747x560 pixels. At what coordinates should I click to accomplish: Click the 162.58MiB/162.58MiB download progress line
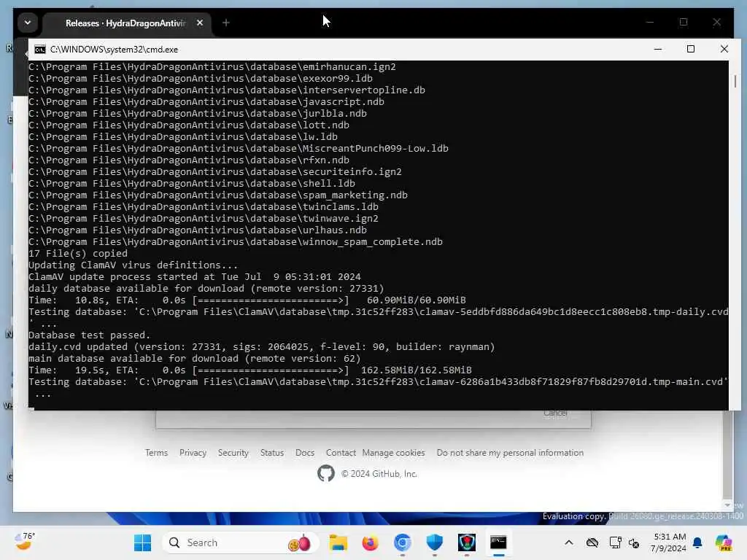(250, 370)
